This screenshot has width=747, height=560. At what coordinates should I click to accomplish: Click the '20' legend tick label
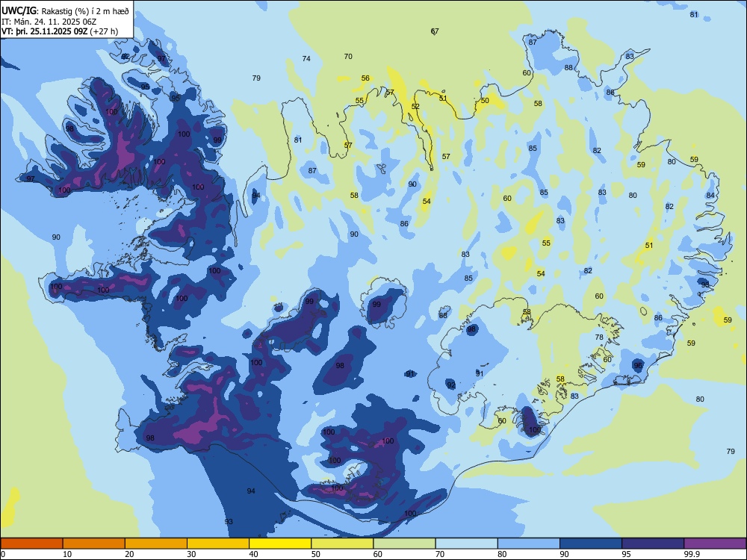pos(129,554)
